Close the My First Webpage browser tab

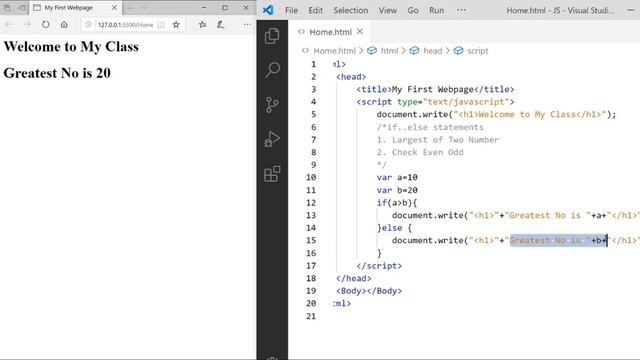point(114,8)
